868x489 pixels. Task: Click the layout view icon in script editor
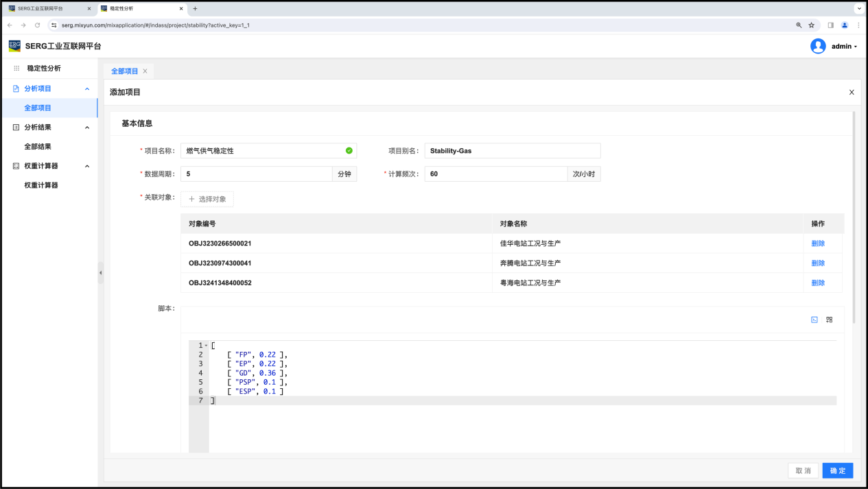coord(829,320)
